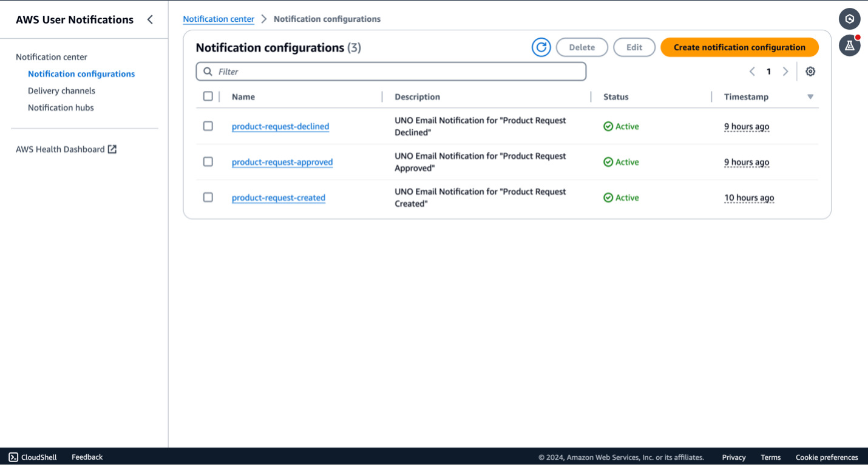
Task: Go to next page with right chevron
Action: [x=785, y=71]
